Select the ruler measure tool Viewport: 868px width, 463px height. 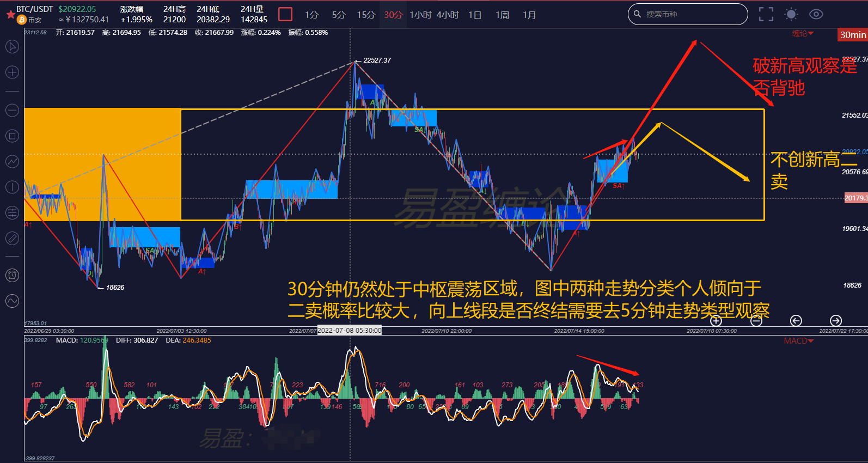pos(12,239)
